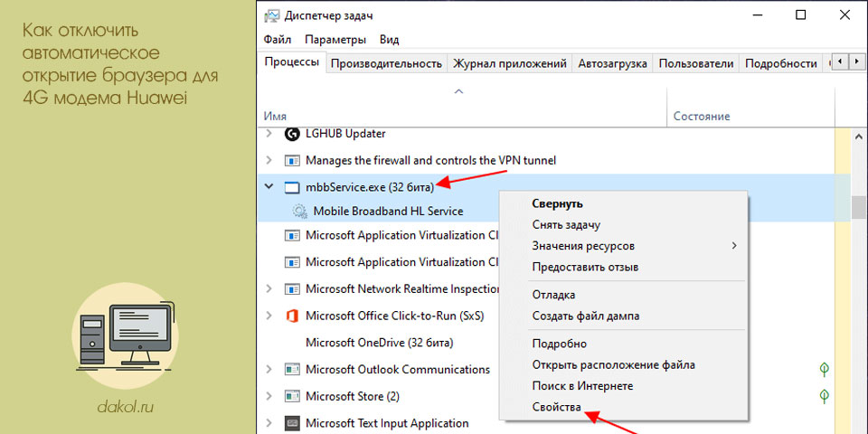Click the Microsoft Outlook Communications icon
This screenshot has height=434, width=868.
click(x=292, y=369)
